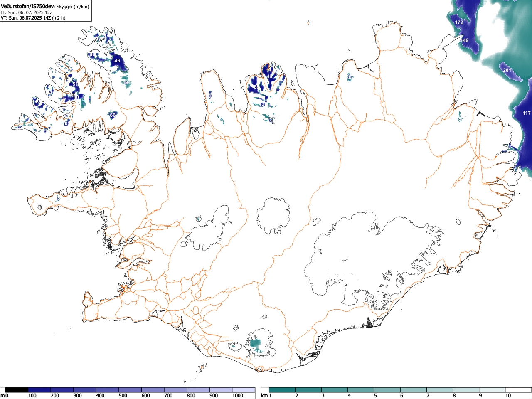532x399 pixels.
Task: Select the 6–7 km legend swatch
Action: coord(413,390)
